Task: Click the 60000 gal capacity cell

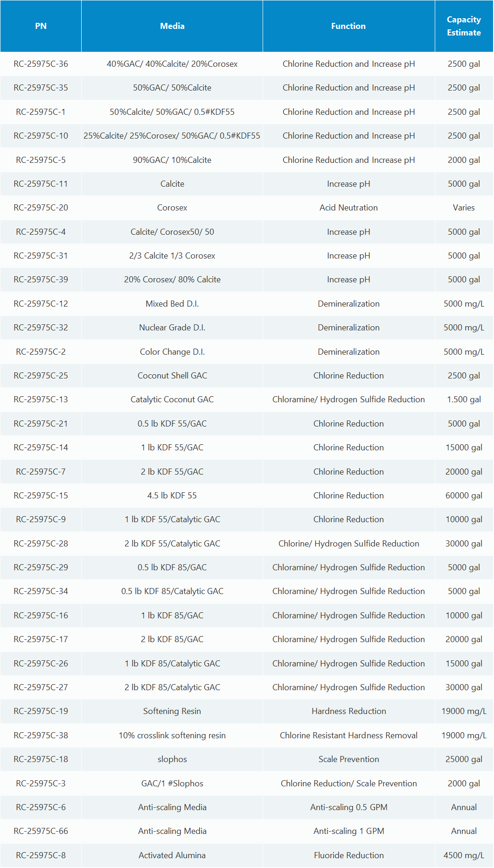Action: tap(464, 496)
